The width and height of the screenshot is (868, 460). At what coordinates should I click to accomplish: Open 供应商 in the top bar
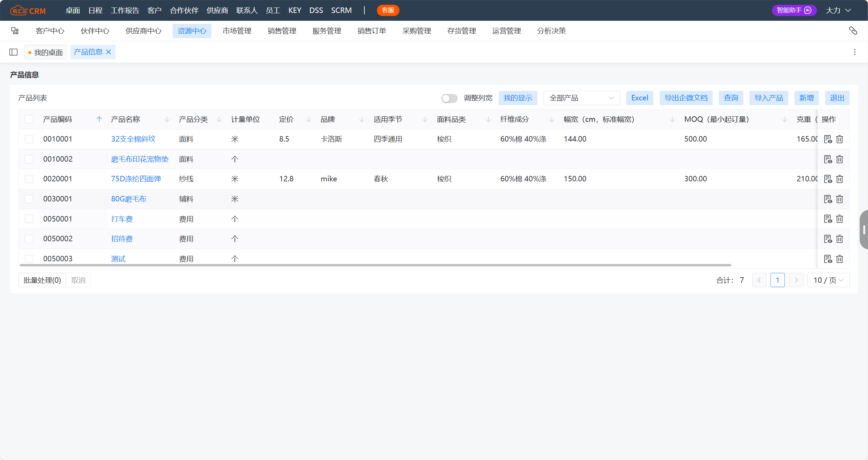pos(217,11)
